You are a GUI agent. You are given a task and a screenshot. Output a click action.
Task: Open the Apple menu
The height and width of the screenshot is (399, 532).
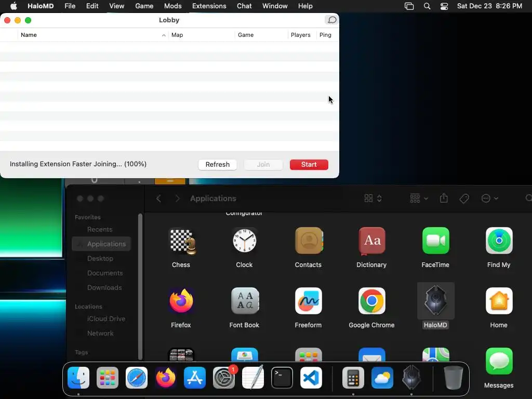click(14, 6)
